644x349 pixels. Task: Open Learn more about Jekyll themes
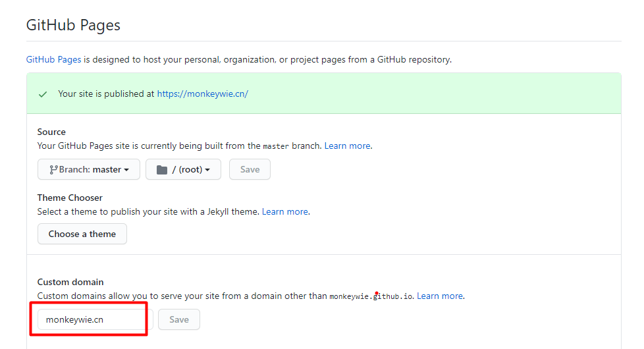point(284,211)
